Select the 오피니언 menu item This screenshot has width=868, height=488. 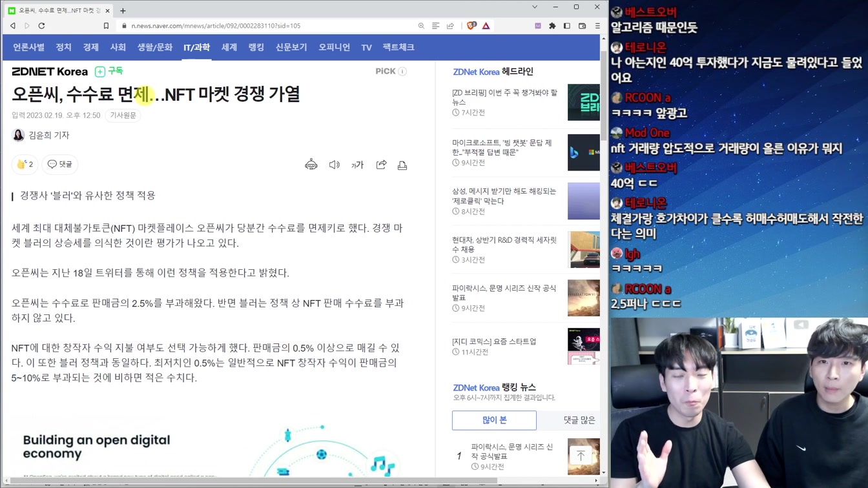tap(334, 47)
